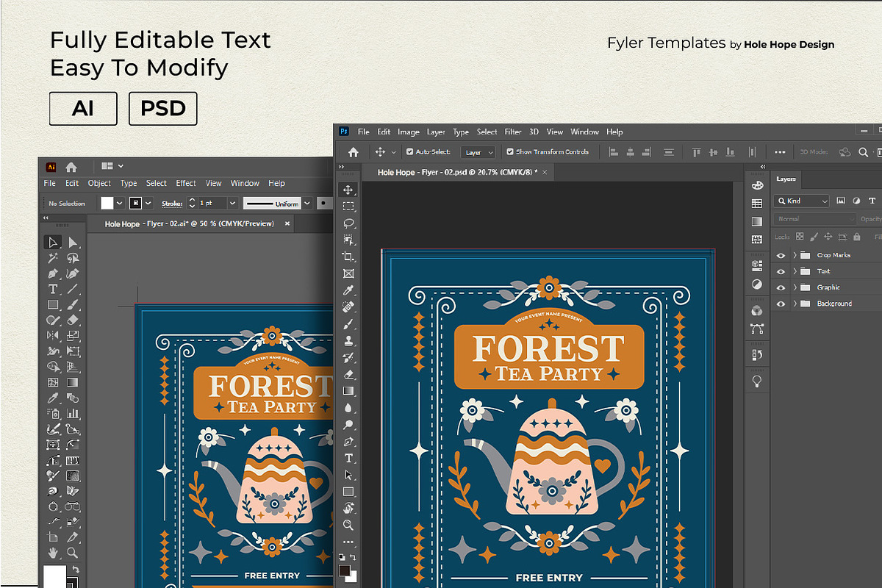The image size is (882, 588).
Task: Click Photoshop's align left edges icon
Action: (614, 152)
